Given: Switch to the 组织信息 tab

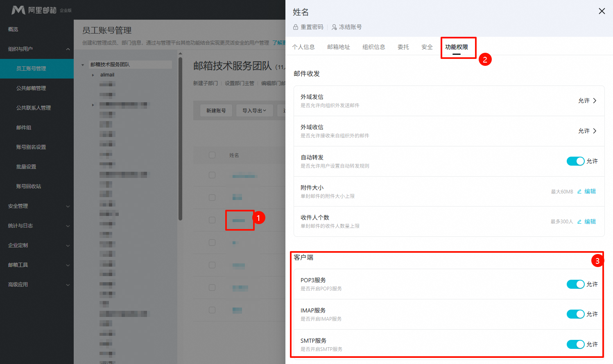Looking at the screenshot, I should click(x=374, y=47).
